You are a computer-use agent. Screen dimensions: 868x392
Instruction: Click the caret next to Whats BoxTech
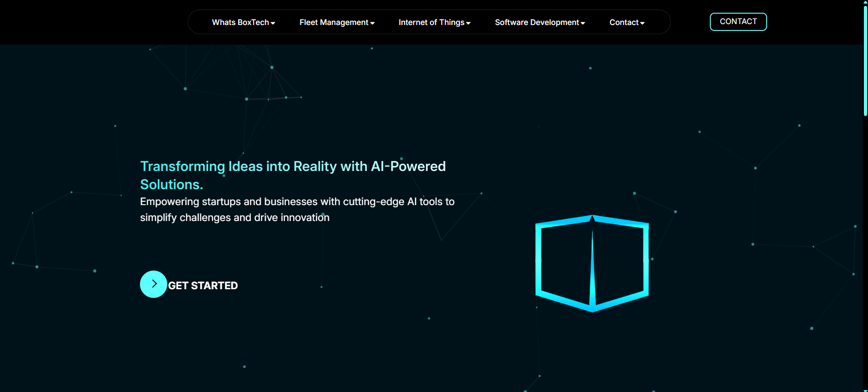[x=273, y=23]
